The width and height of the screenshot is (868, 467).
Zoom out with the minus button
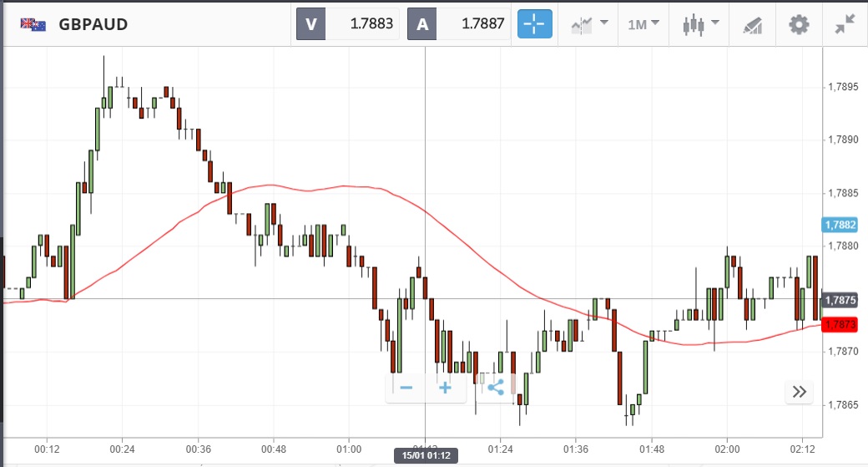click(406, 388)
